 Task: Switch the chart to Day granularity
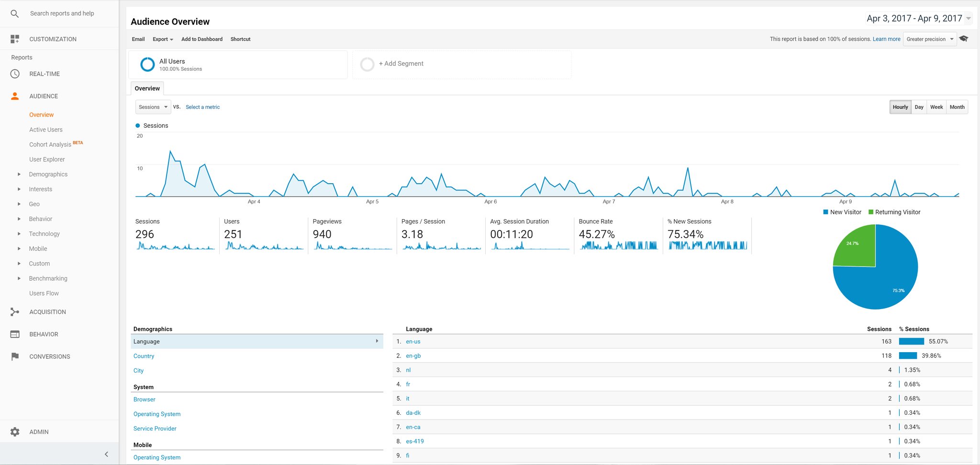pyautogui.click(x=919, y=107)
